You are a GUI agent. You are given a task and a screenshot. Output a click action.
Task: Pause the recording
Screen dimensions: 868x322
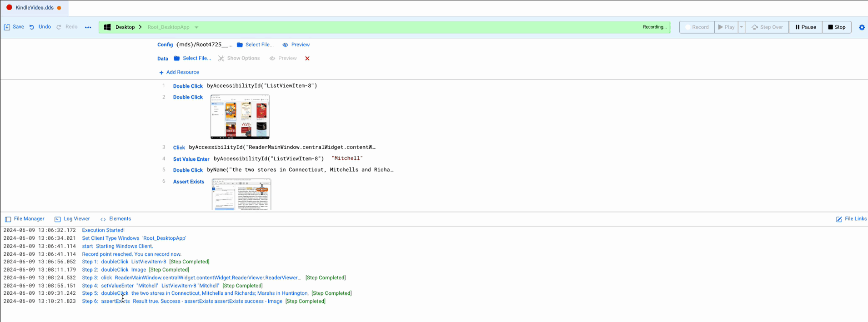pos(805,27)
